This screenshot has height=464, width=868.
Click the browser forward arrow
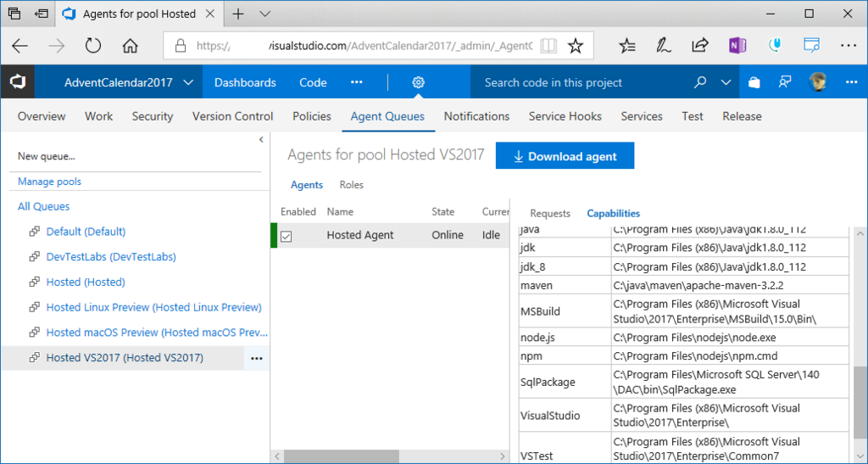click(57, 46)
